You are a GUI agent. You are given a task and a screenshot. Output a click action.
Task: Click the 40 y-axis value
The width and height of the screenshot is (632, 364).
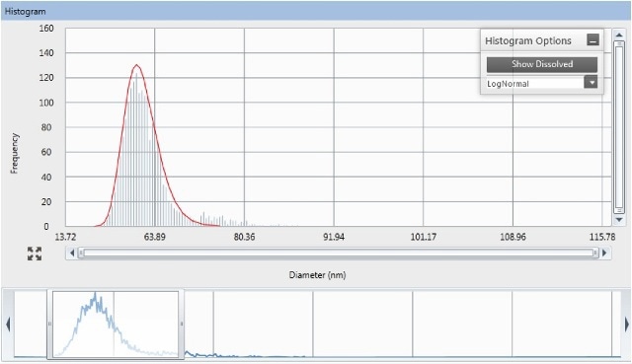tap(46, 178)
